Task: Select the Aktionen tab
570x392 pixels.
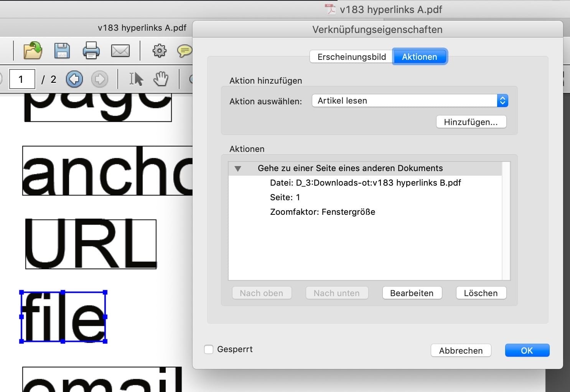Action: 420,56
